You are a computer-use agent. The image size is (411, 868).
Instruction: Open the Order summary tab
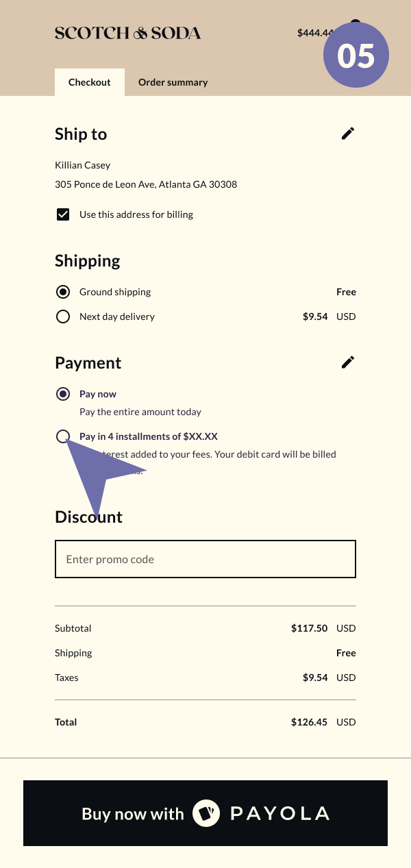(x=173, y=82)
